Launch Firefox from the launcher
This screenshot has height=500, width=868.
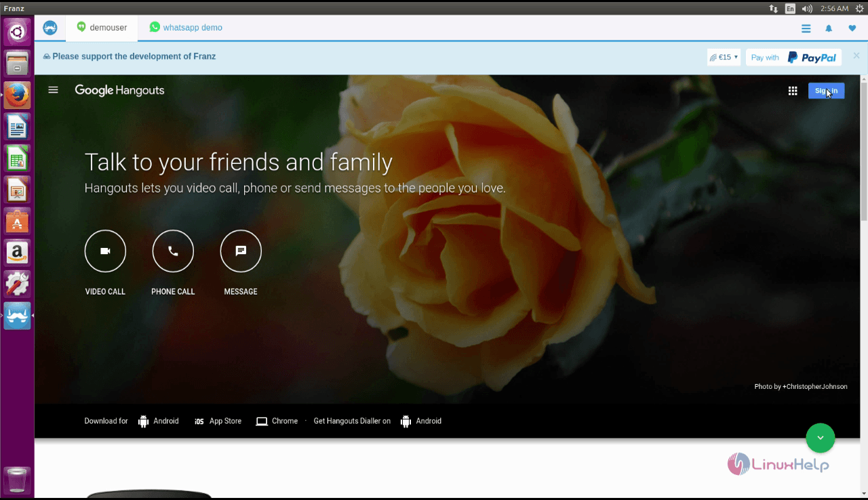click(x=17, y=96)
